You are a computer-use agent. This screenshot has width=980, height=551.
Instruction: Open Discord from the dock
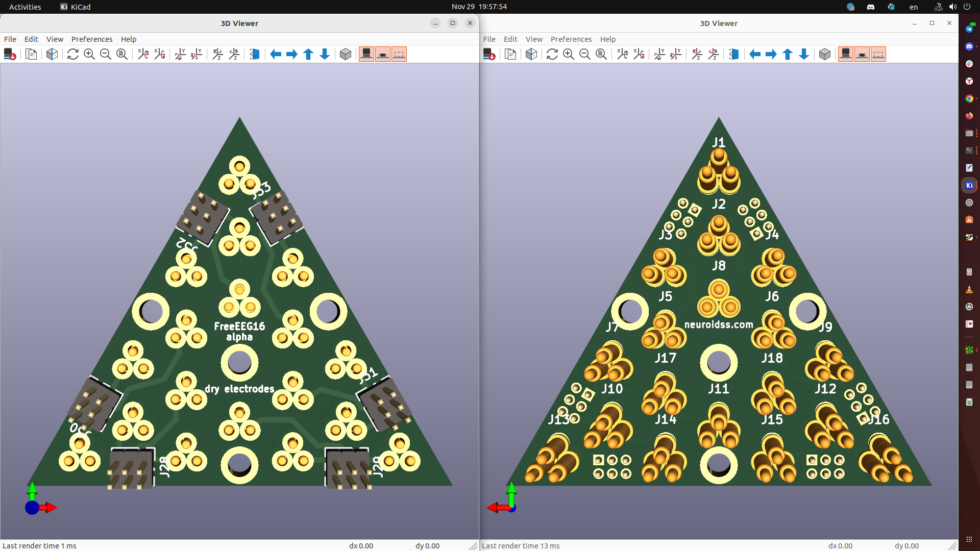tap(969, 46)
